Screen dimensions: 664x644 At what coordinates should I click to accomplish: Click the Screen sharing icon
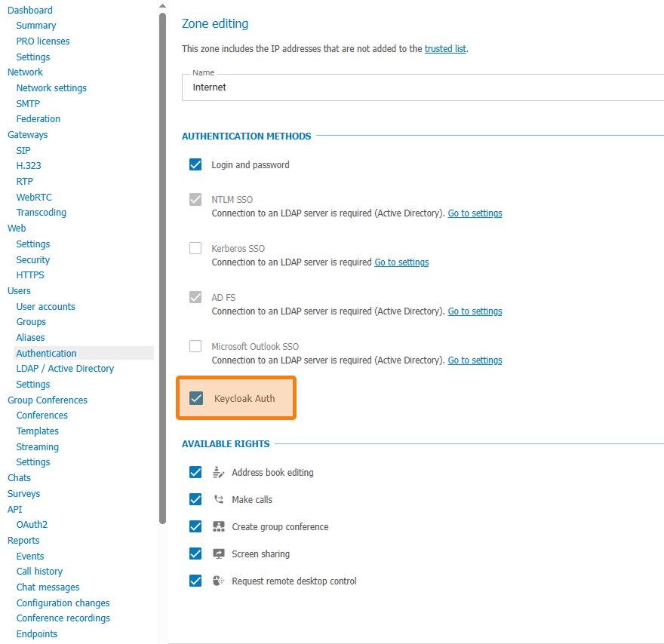pos(219,554)
